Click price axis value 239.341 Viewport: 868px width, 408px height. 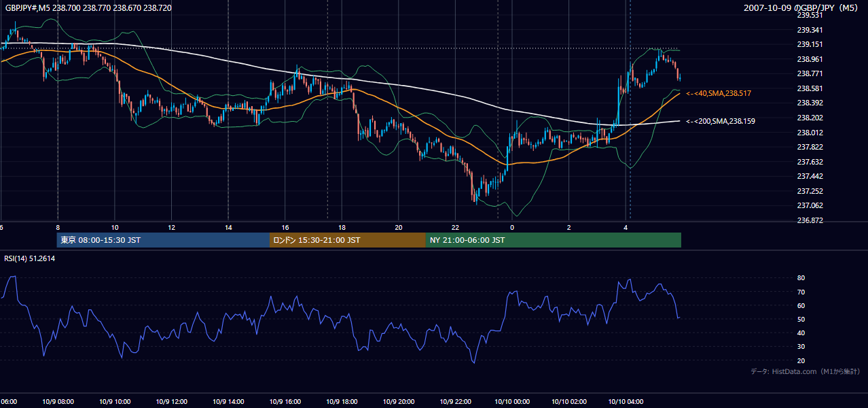click(x=810, y=30)
